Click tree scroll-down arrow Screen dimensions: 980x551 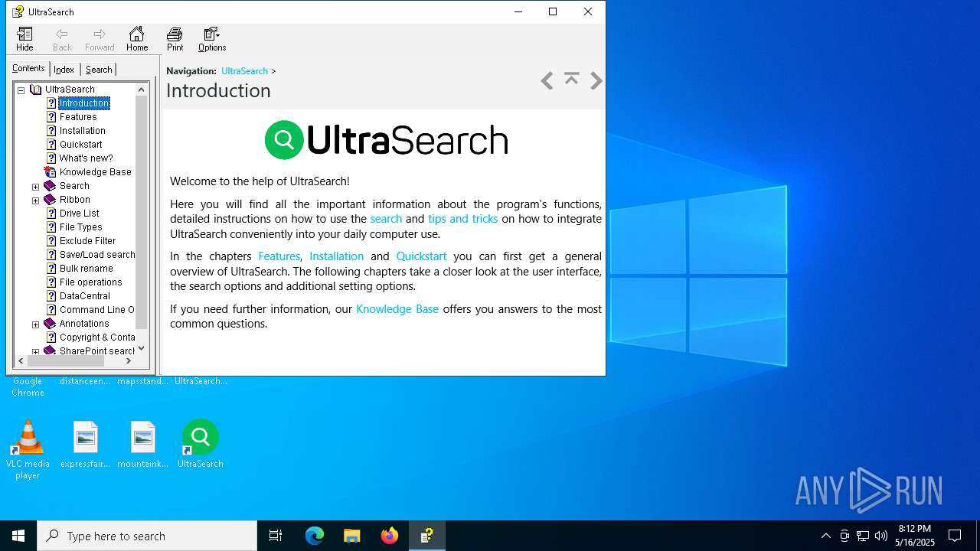(x=141, y=348)
